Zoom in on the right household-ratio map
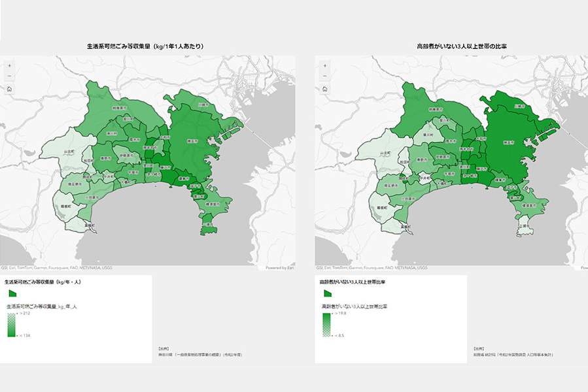Viewport: 588px width, 392px height. (x=325, y=65)
